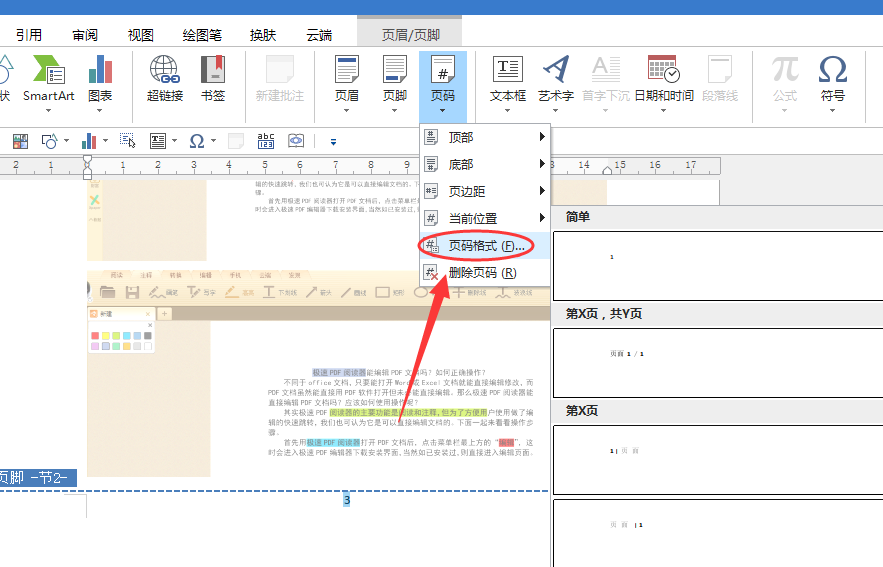The height and width of the screenshot is (567, 883).
Task: Open the 当前位置 submenu
Action: pos(485,218)
